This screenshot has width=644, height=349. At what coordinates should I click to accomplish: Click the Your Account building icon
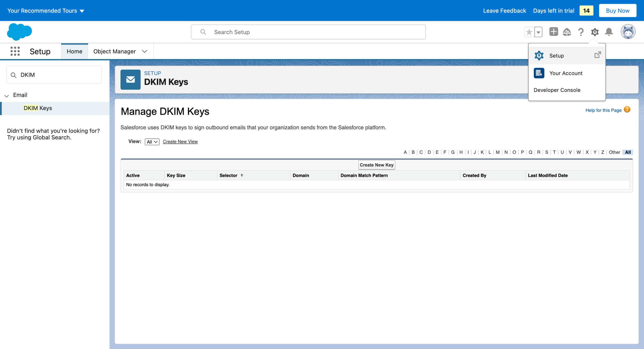539,73
